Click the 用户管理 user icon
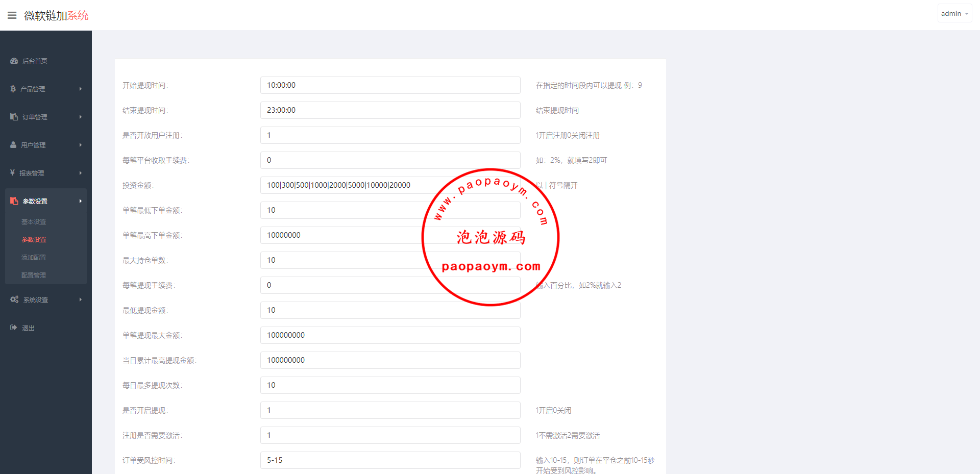This screenshot has height=474, width=980. point(13,145)
